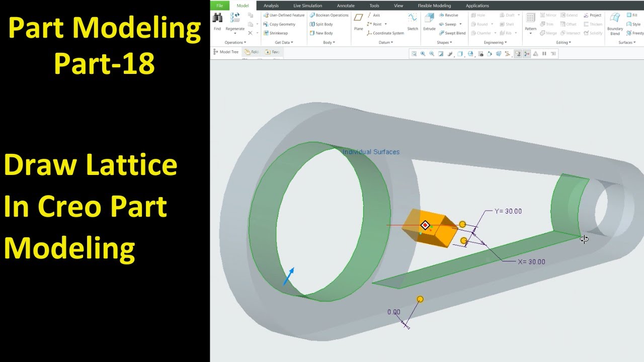Toggle spin center display

coord(527,54)
